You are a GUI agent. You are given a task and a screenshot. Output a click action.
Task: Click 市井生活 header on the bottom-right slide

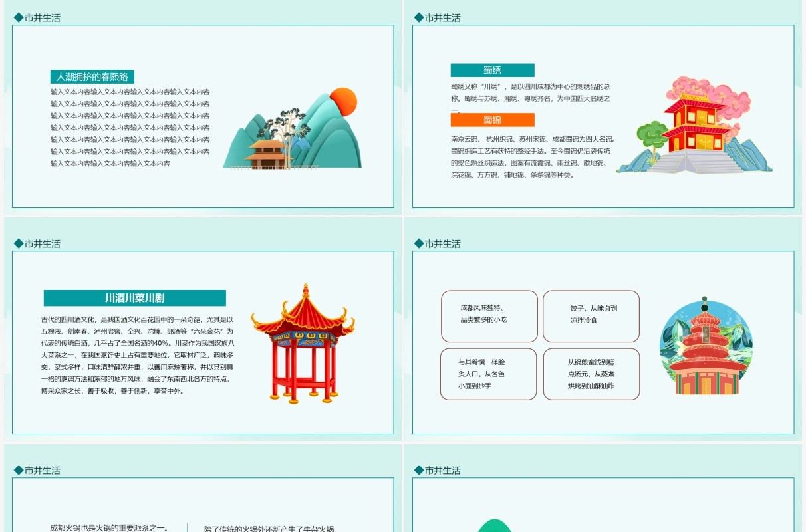pyautogui.click(x=438, y=471)
